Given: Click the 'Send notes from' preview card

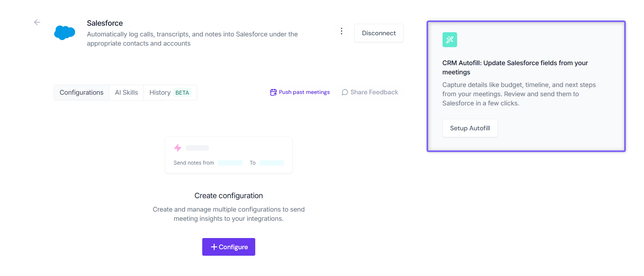Looking at the screenshot, I should pyautogui.click(x=229, y=155).
